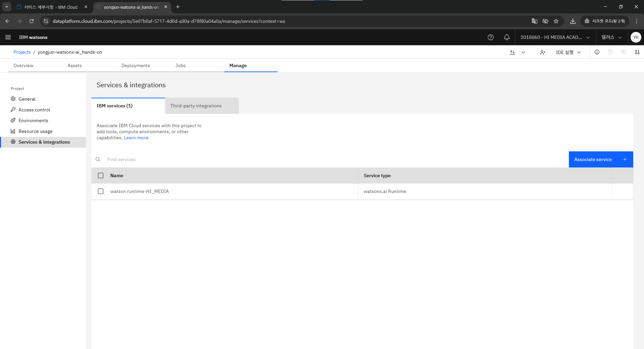The width and height of the screenshot is (644, 349).
Task: Click the browser forward arrow
Action: point(19,21)
